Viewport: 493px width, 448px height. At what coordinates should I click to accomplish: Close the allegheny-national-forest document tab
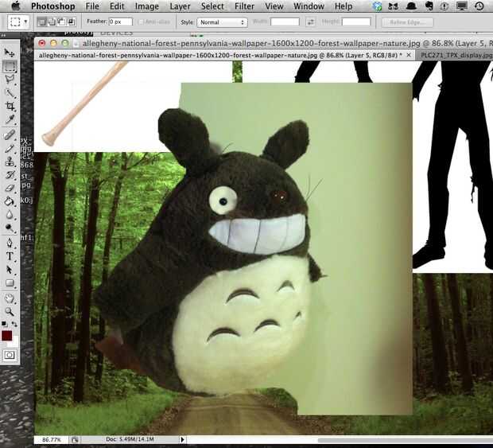[409, 55]
